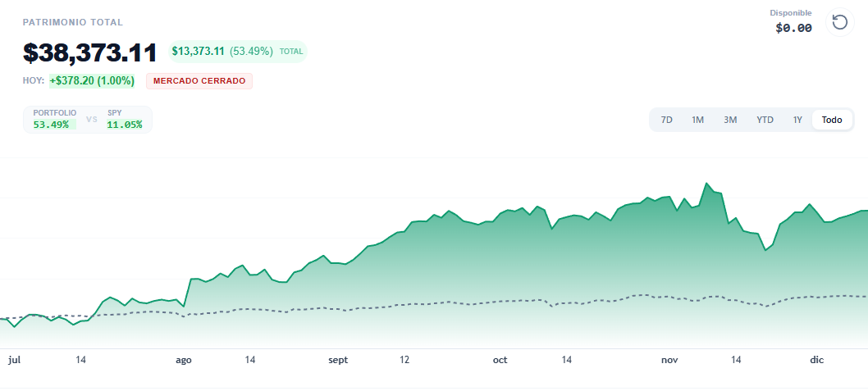868x391 pixels.
Task: Toggle the SPY 11.05% comparison
Action: coord(125,119)
